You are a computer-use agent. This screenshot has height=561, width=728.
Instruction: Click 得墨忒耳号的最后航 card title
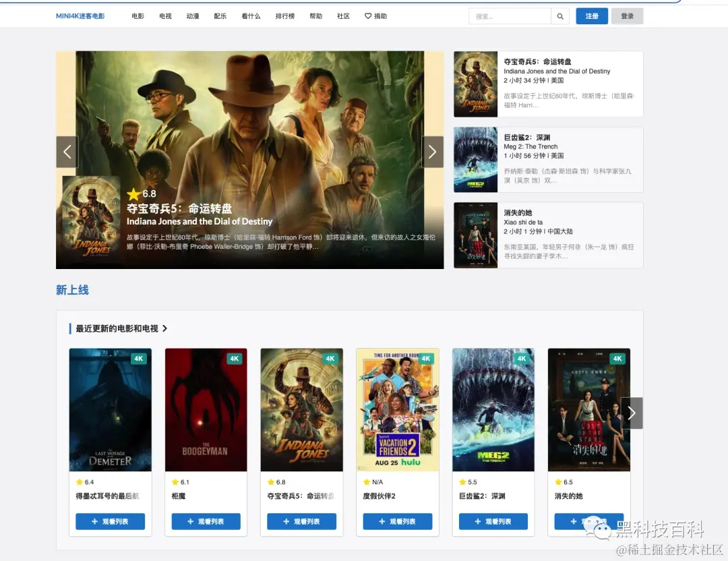pyautogui.click(x=107, y=496)
